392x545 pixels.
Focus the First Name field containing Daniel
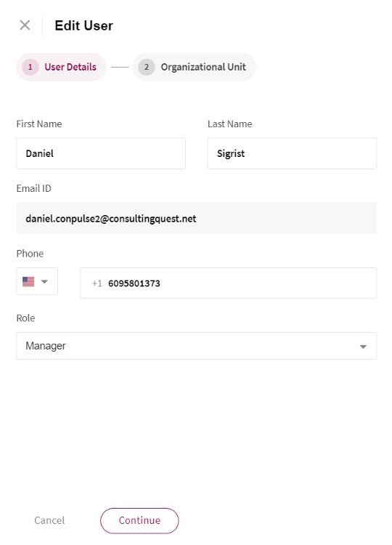pyautogui.click(x=101, y=153)
